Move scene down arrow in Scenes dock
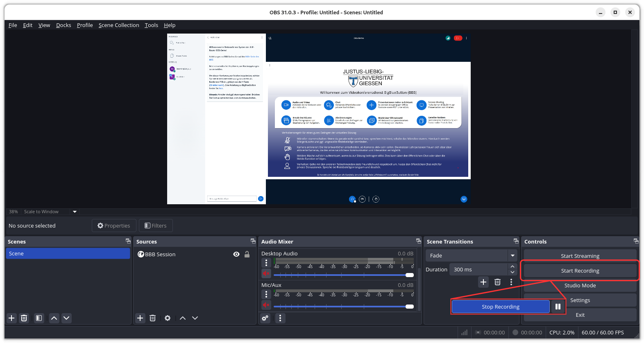 click(66, 318)
